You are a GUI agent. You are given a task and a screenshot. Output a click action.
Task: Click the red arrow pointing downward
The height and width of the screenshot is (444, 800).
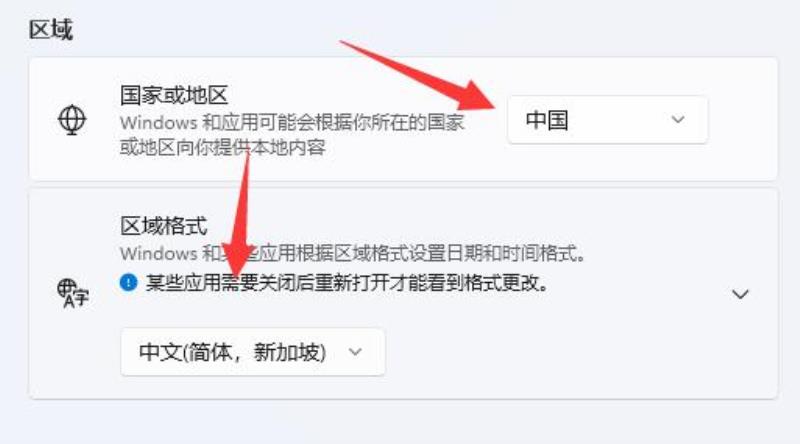[240, 214]
